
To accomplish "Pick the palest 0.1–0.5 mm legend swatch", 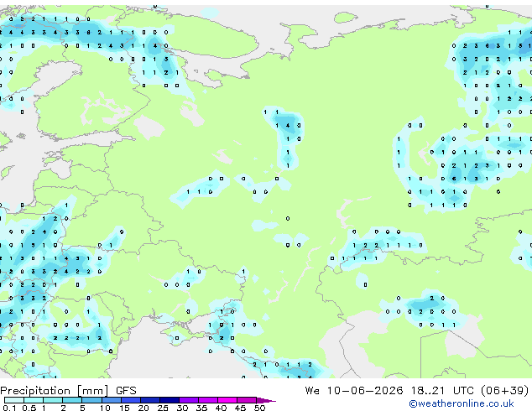I will [x=14, y=400].
